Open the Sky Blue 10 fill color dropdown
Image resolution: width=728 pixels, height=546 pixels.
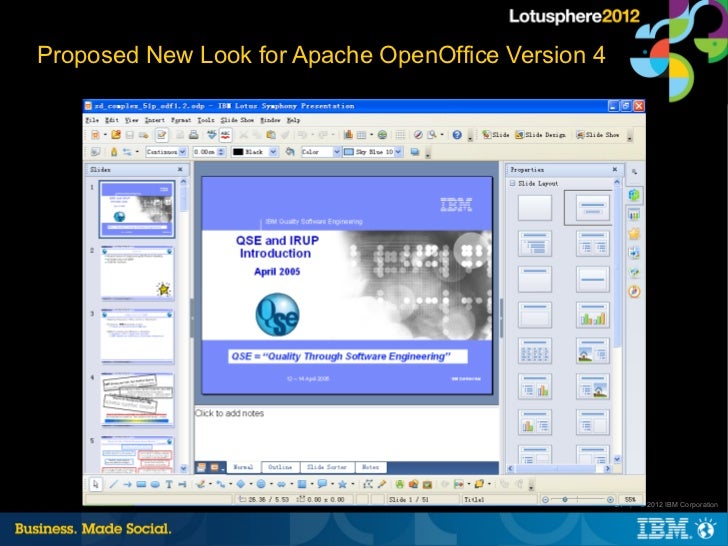[x=398, y=152]
